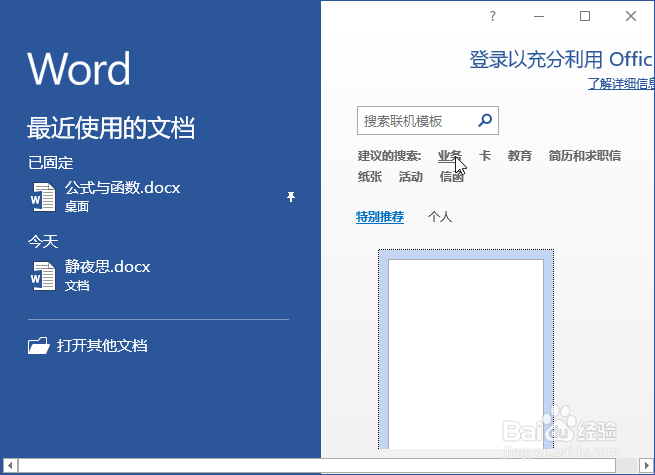Select suggested search 卡
This screenshot has width=655, height=475.
click(x=485, y=156)
